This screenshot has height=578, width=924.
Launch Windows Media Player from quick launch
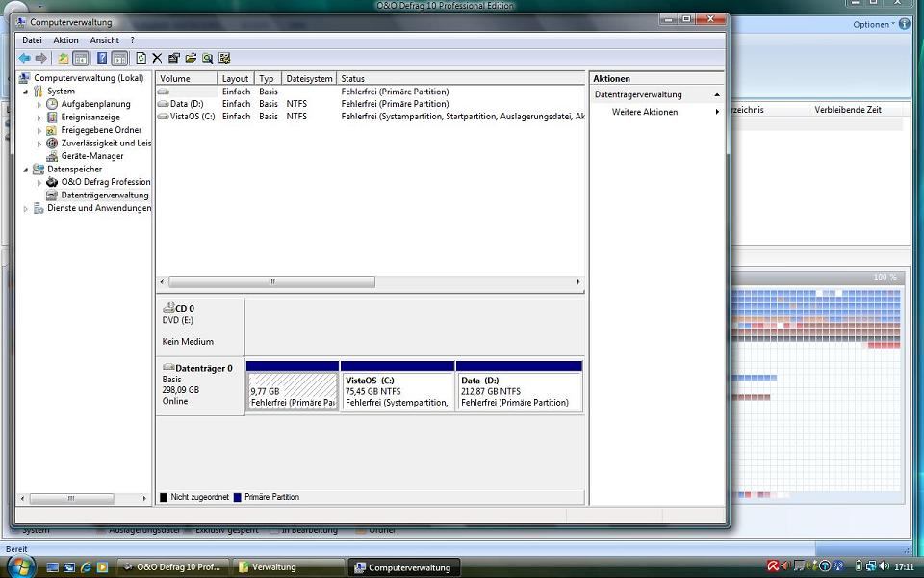coord(102,567)
